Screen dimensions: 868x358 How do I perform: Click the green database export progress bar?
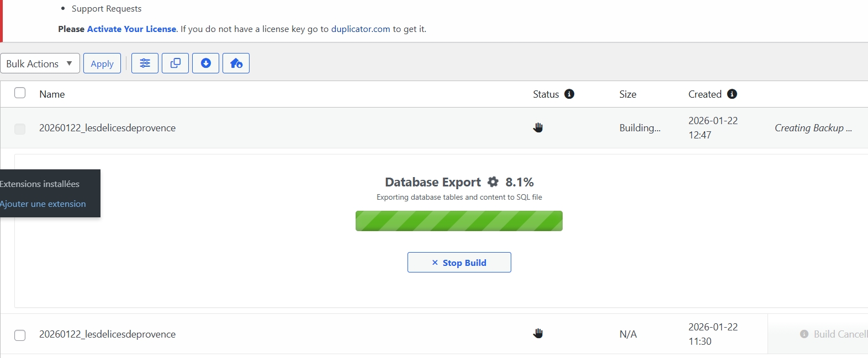pyautogui.click(x=459, y=221)
